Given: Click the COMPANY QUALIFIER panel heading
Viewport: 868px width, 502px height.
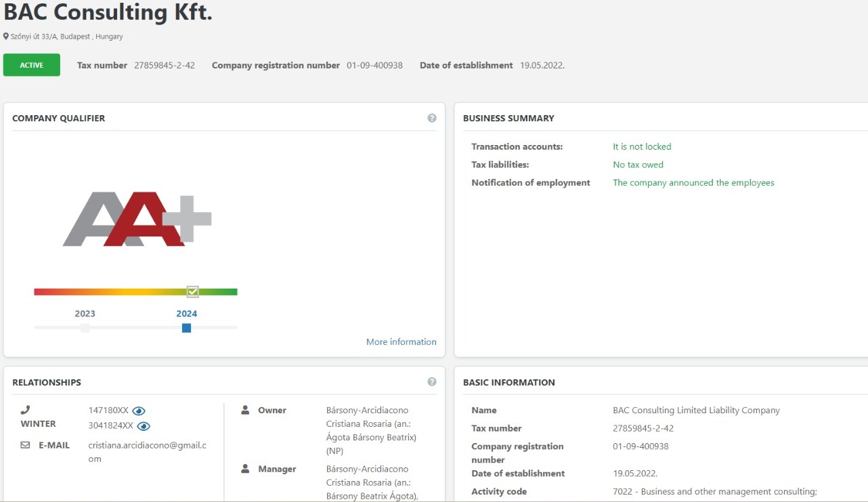Looking at the screenshot, I should coord(59,119).
